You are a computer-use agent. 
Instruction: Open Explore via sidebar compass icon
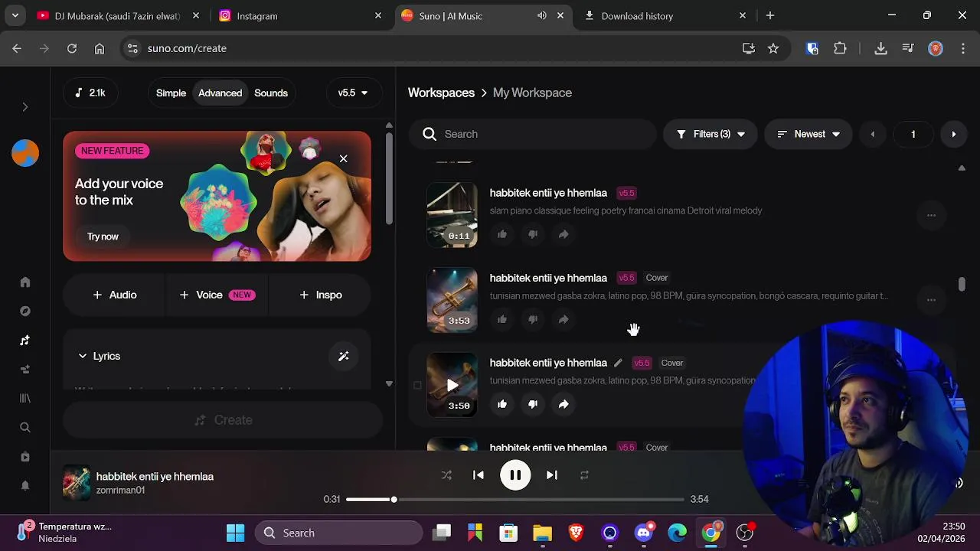[x=25, y=311]
